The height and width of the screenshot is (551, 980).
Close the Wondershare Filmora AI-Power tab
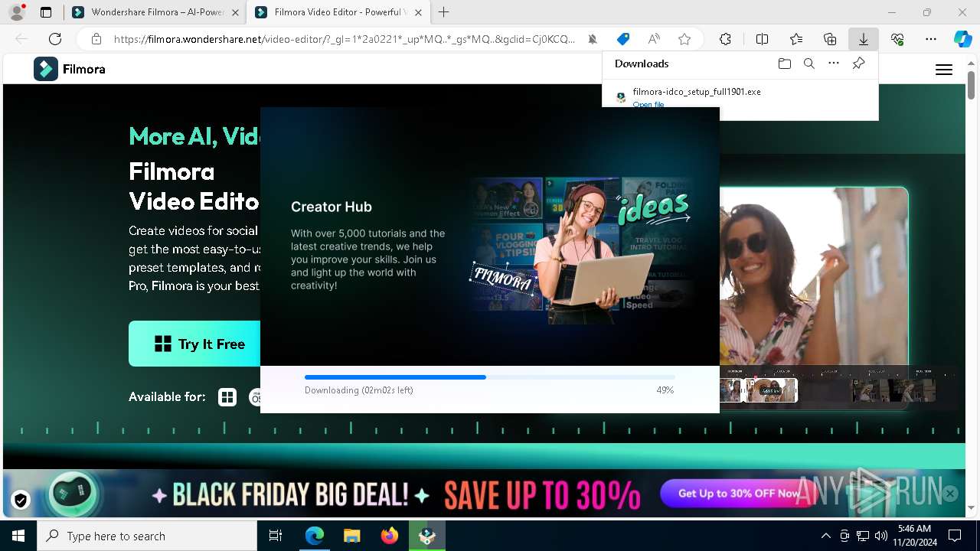tap(235, 12)
